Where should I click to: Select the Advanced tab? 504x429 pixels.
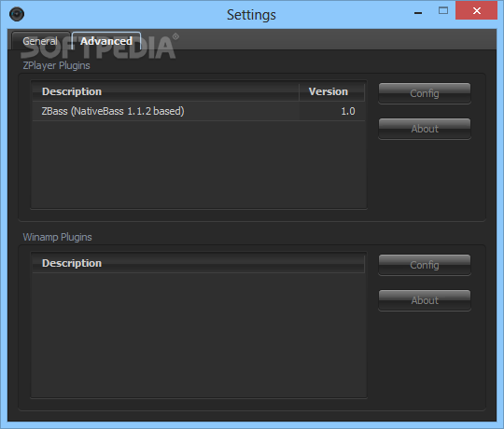pos(106,41)
